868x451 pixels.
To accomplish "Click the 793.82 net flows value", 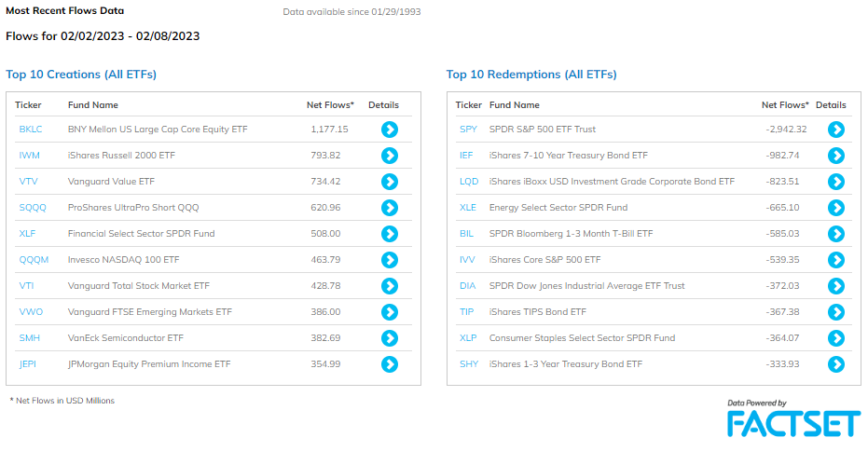I will (x=325, y=156).
